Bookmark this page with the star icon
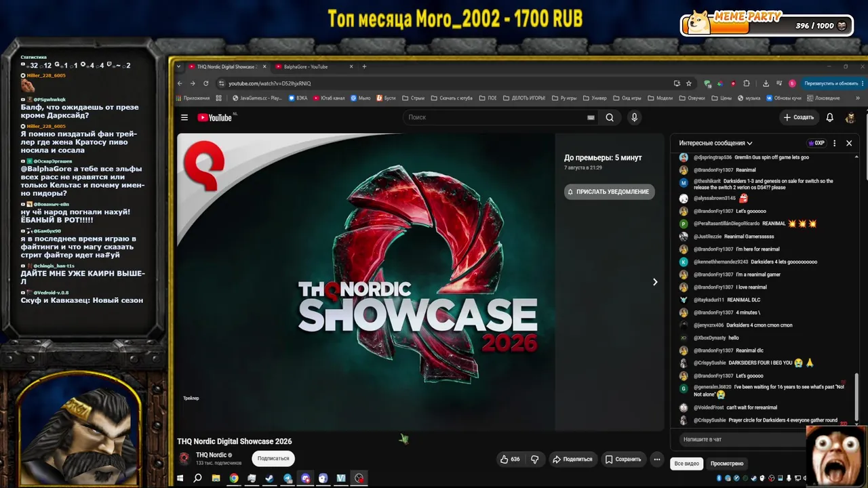 689,83
